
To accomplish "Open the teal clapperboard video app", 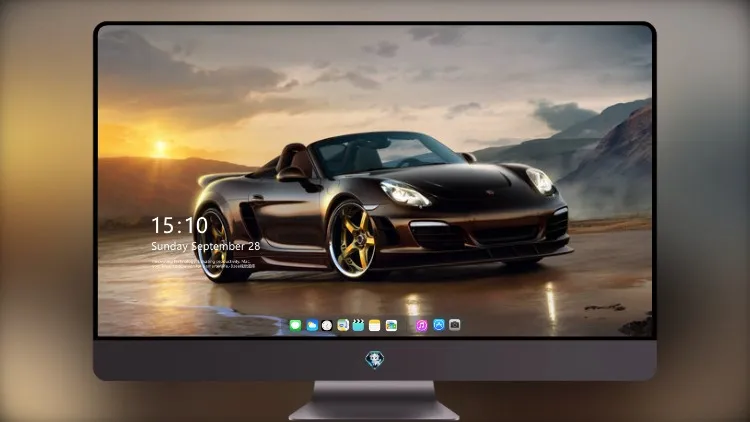I will click(358, 325).
